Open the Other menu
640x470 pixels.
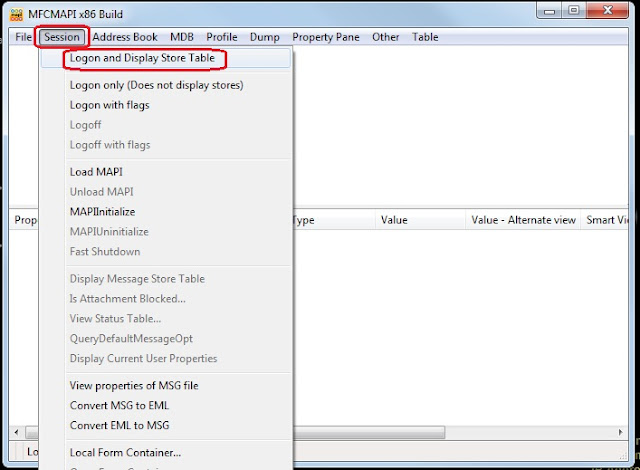385,37
